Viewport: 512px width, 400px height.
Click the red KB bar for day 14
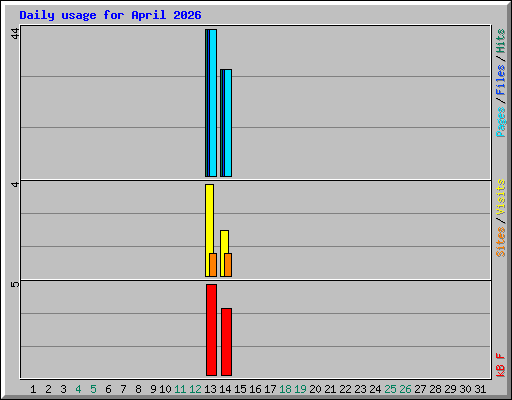[226, 342]
